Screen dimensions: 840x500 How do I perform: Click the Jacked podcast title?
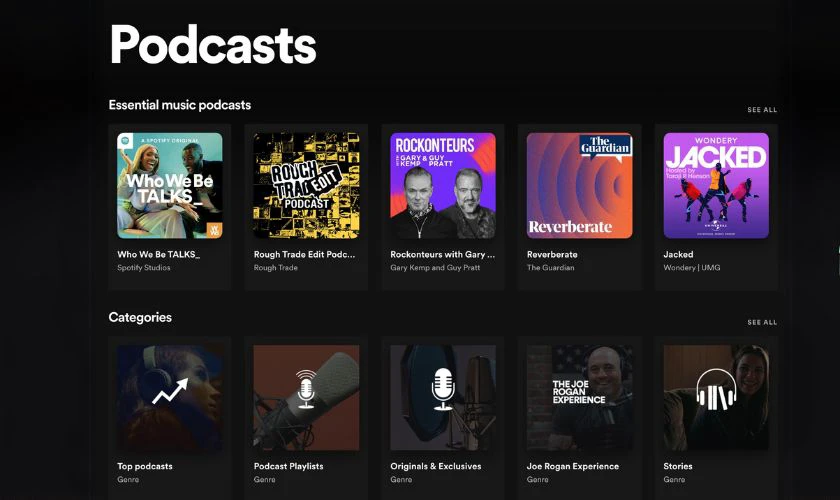coord(678,255)
